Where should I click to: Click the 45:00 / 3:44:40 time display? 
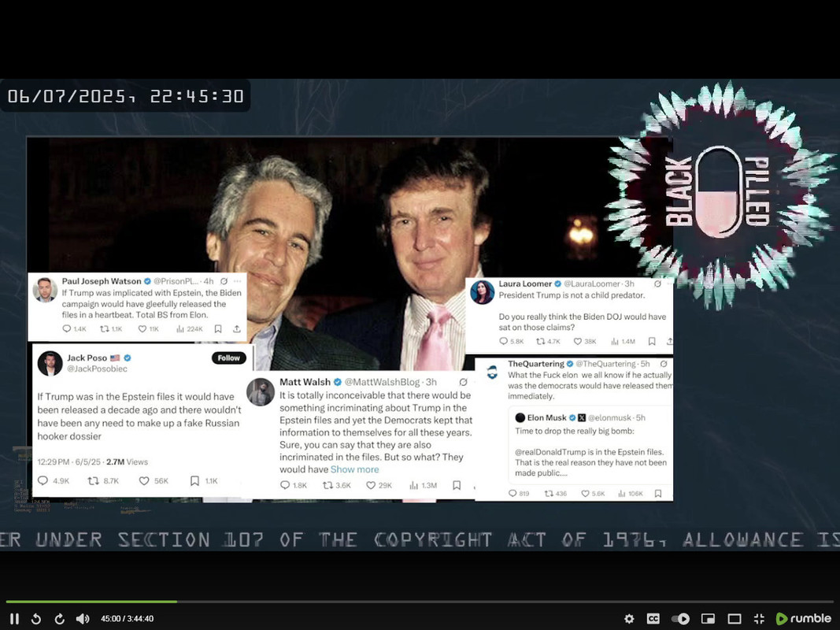tap(127, 619)
